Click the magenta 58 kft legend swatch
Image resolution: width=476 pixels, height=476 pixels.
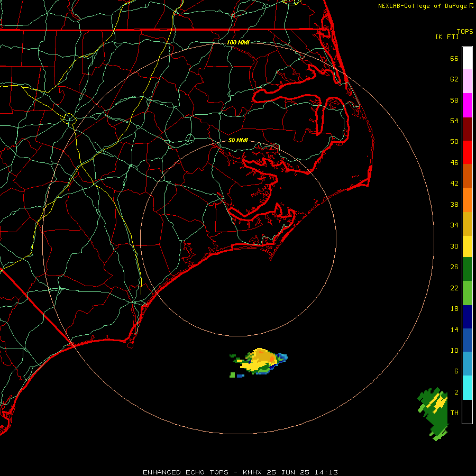(x=467, y=105)
